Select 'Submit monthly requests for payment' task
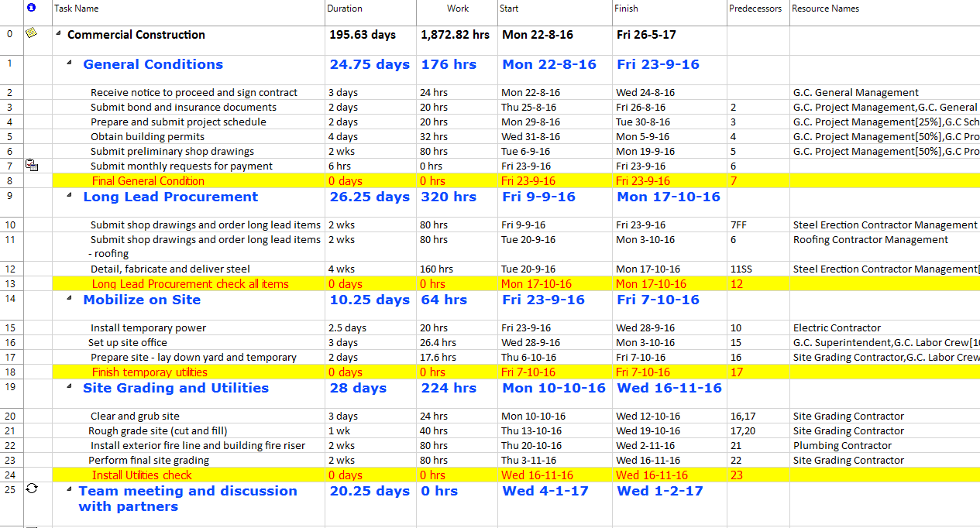 [x=181, y=166]
